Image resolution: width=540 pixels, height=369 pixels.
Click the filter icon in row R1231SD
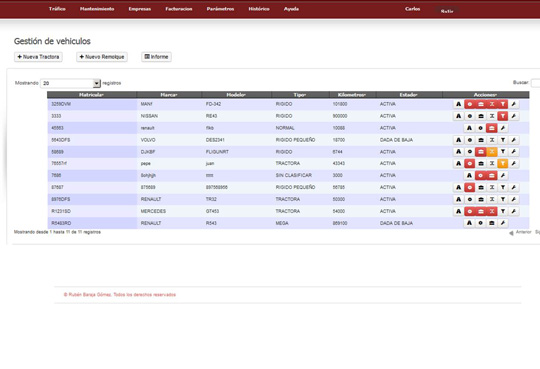point(503,211)
